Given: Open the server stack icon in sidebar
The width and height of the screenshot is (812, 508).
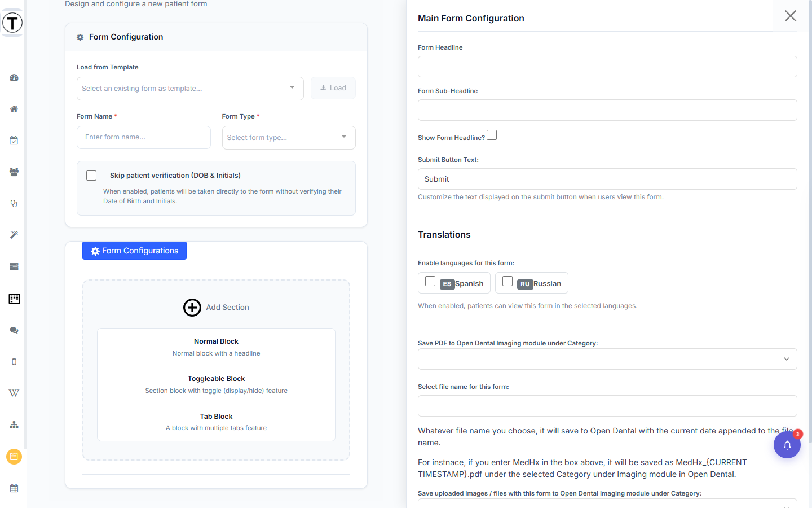Looking at the screenshot, I should point(14,266).
